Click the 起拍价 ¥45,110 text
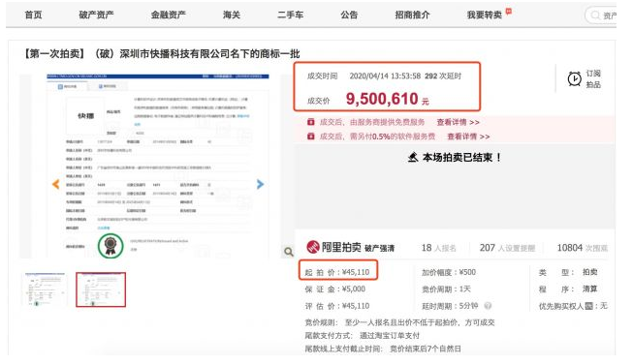 [337, 272]
